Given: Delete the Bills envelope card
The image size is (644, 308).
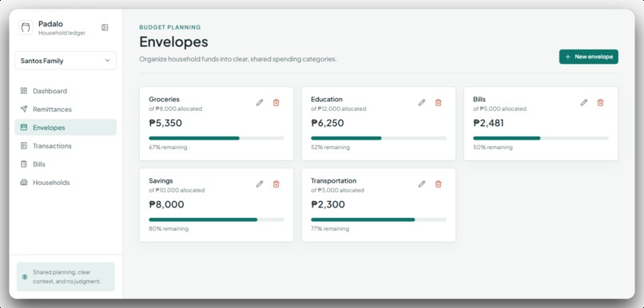Looking at the screenshot, I should pos(601,102).
